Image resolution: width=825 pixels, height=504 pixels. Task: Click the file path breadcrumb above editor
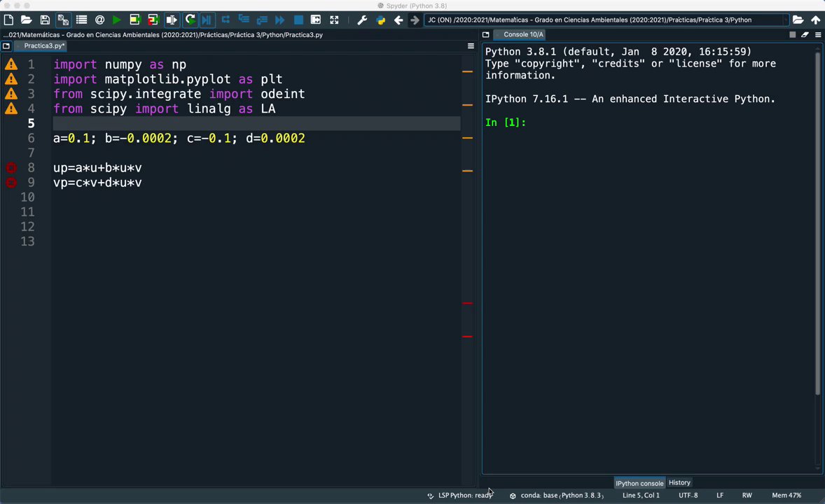coord(162,35)
